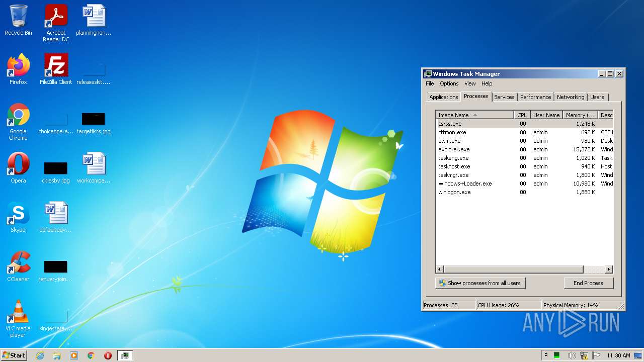Launch Acrobat Reader DC shortcut
The width and height of the screenshot is (644, 362).
[x=56, y=23]
